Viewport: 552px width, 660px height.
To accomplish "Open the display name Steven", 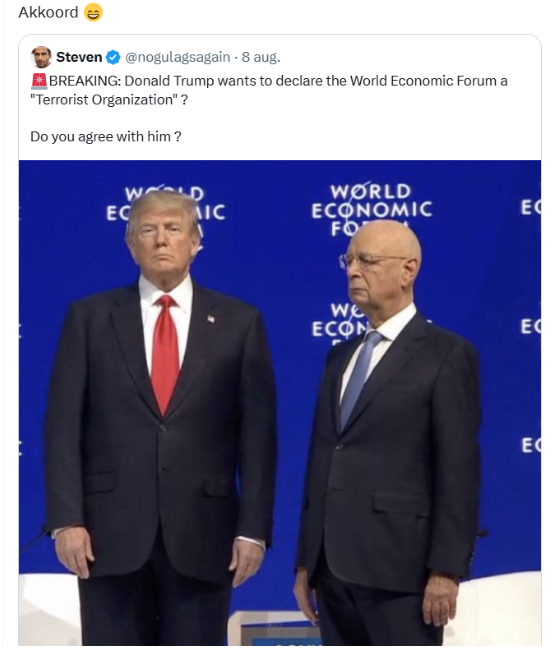I will (79, 57).
